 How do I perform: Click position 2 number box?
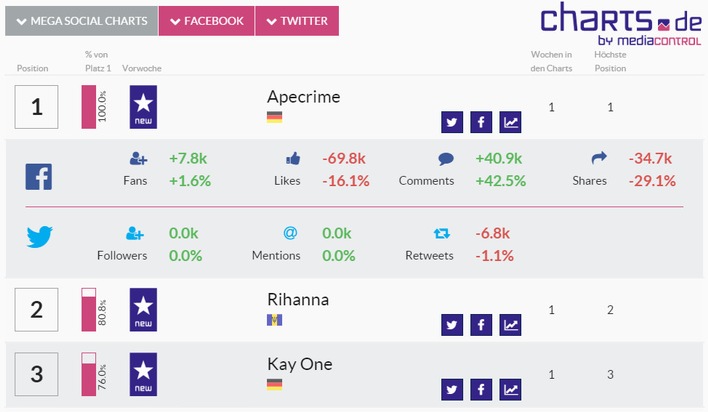tap(37, 310)
